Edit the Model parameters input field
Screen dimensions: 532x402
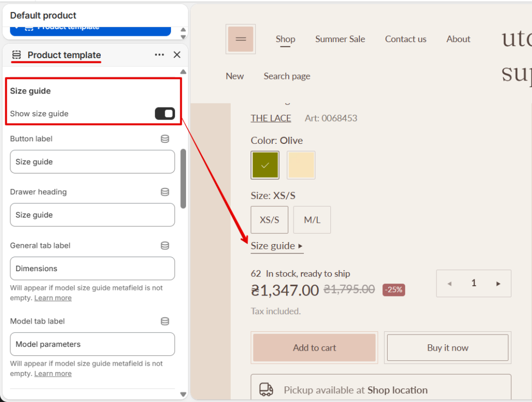[x=92, y=344]
